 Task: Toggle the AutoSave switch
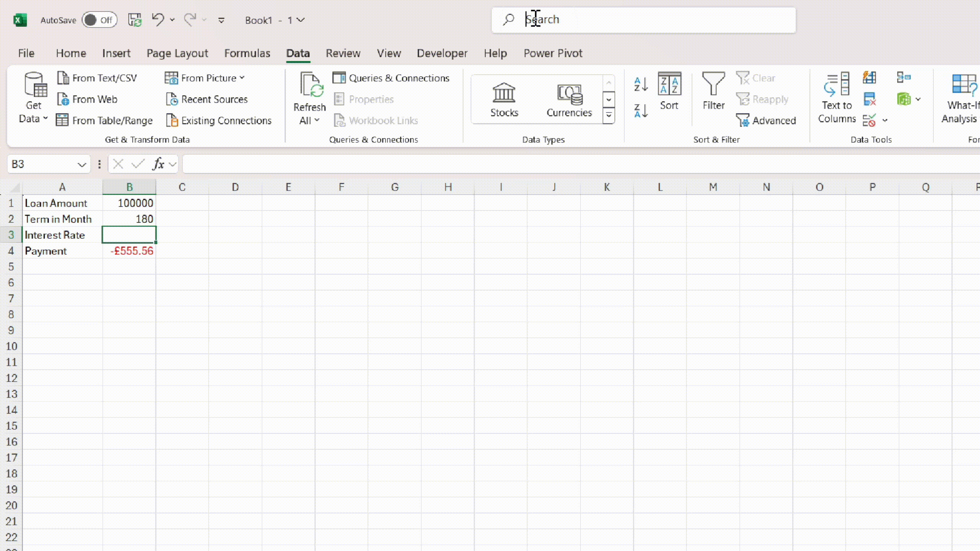coord(99,20)
